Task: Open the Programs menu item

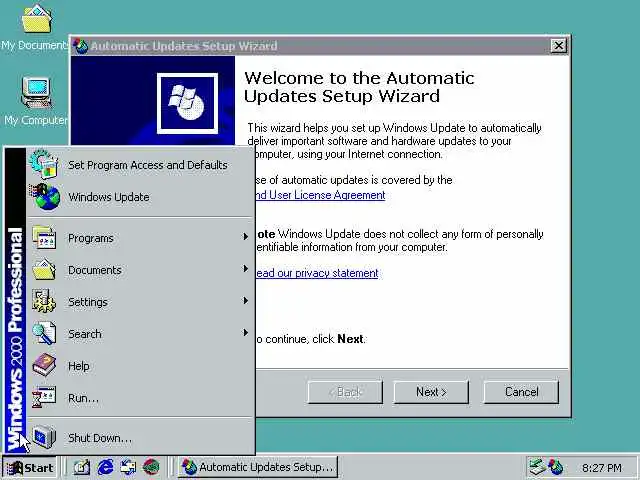Action: [140, 238]
